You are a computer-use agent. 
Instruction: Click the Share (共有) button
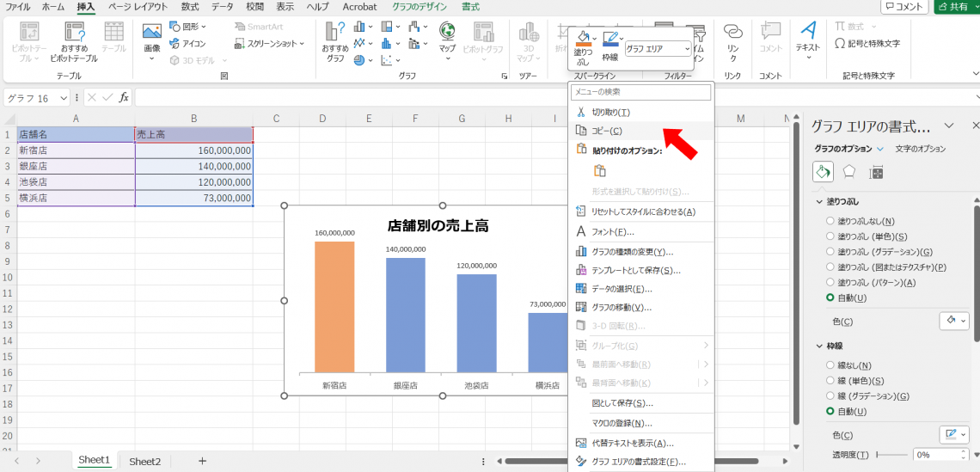(x=956, y=7)
